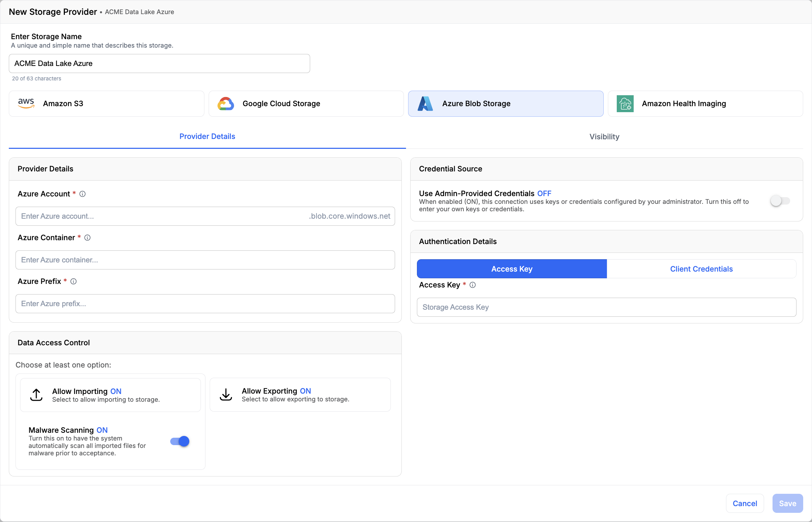Click the 'Data Access Control' heading
The width and height of the screenshot is (812, 522).
click(x=54, y=343)
